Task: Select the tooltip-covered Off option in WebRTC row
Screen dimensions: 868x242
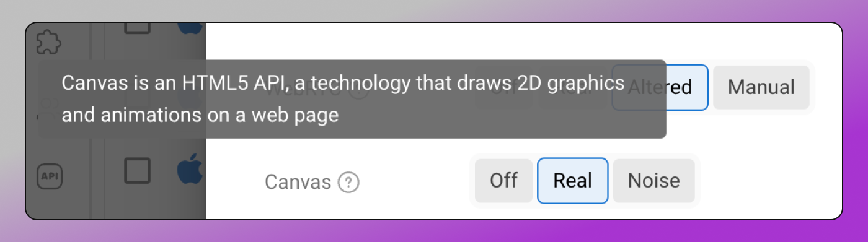Action: (x=503, y=87)
